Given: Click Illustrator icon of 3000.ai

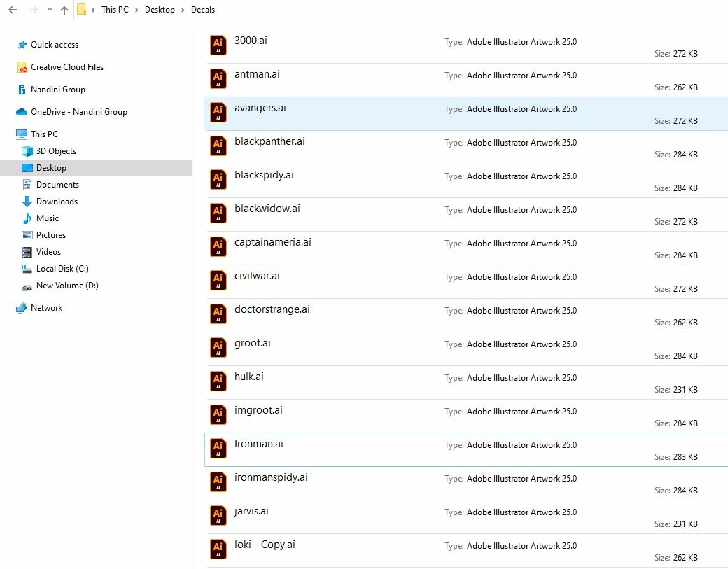Looking at the screenshot, I should [218, 45].
